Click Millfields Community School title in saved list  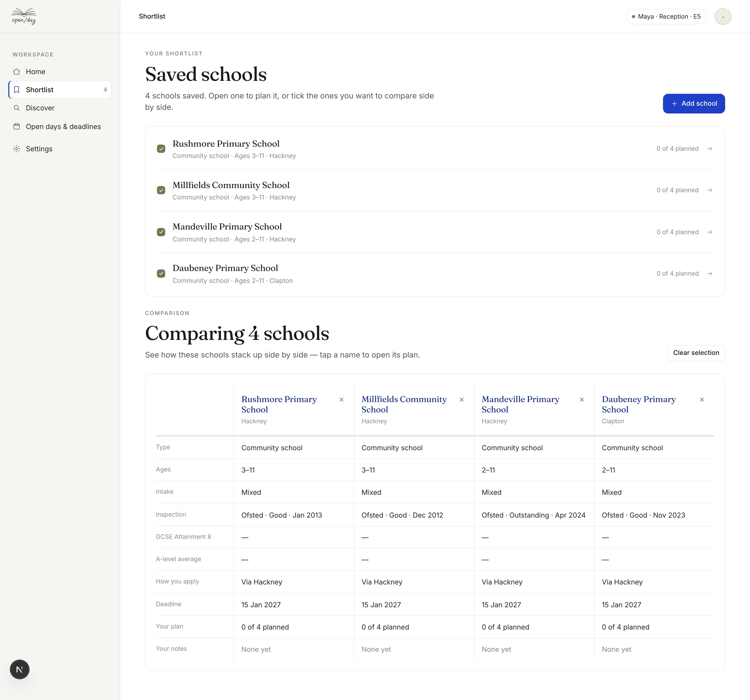point(231,185)
